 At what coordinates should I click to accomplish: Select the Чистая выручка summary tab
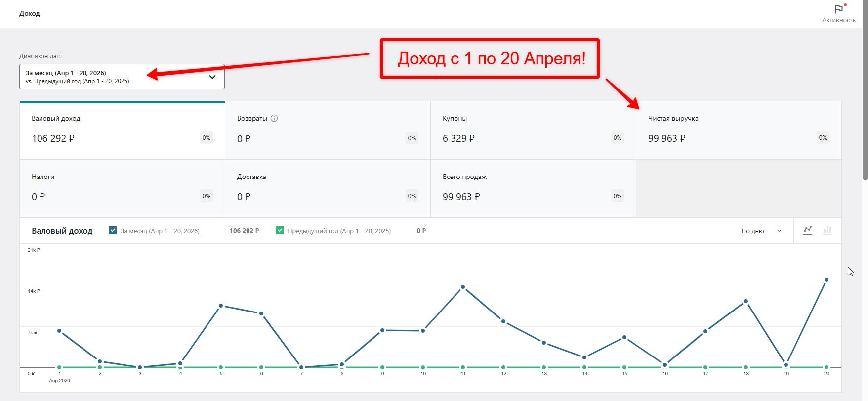(x=739, y=131)
